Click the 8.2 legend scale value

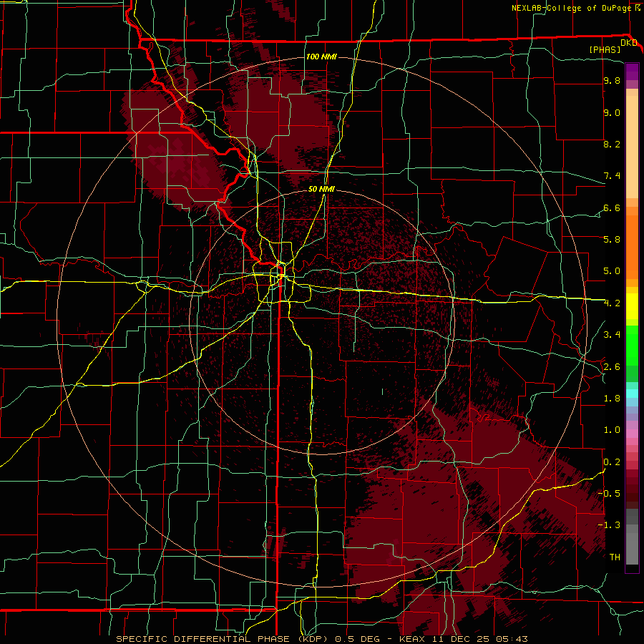pos(612,144)
